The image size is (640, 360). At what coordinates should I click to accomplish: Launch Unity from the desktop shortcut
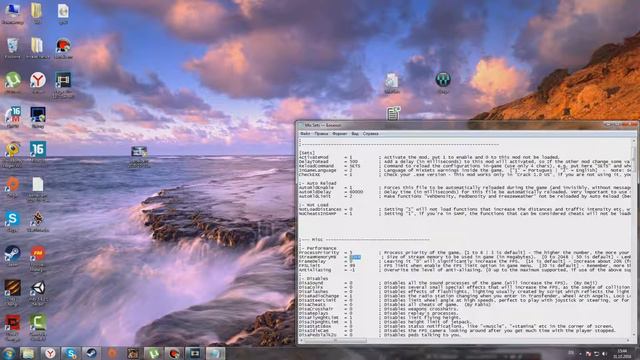(x=38, y=292)
